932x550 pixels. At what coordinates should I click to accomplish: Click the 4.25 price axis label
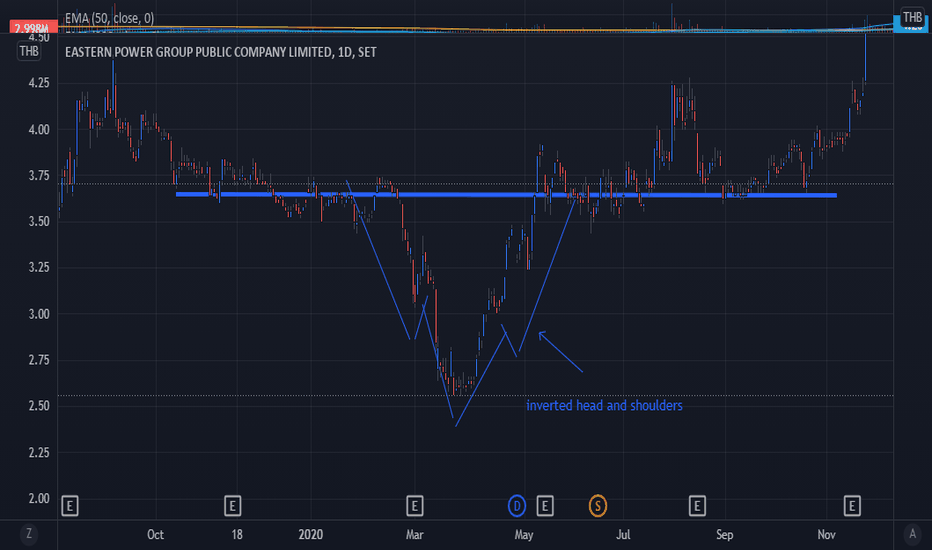click(x=39, y=83)
